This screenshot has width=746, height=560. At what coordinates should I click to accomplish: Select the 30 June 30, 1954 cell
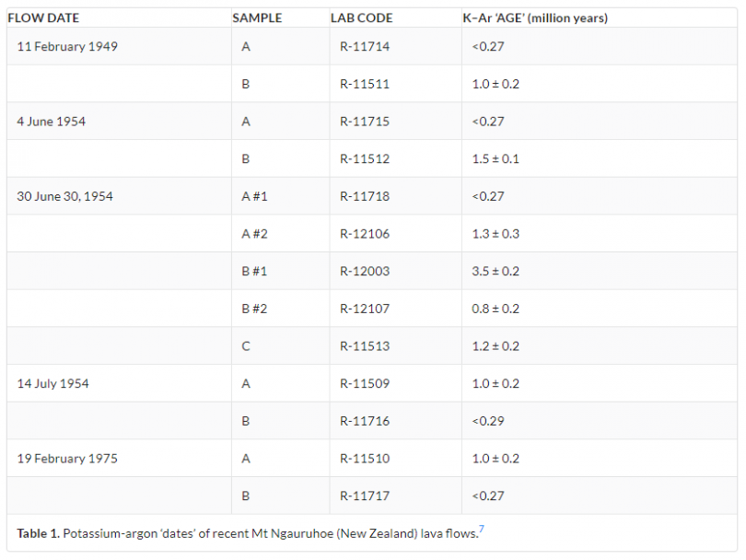coord(64,196)
